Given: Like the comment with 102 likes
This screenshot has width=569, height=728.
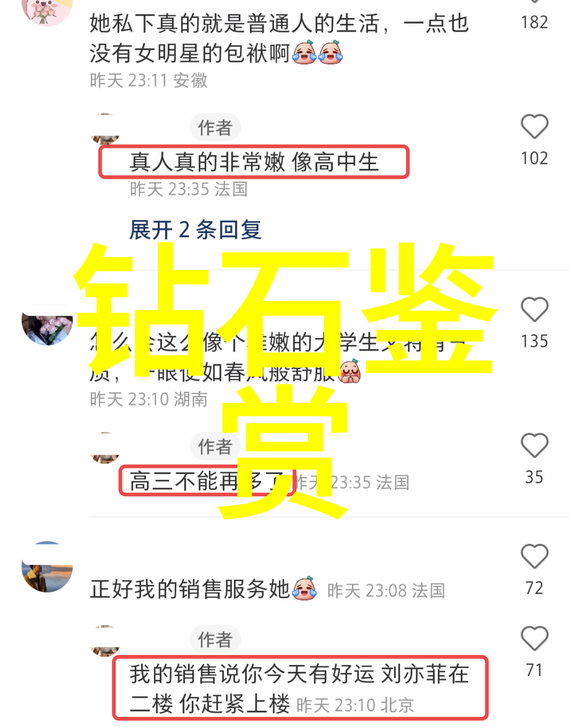Looking at the screenshot, I should pyautogui.click(x=534, y=126).
